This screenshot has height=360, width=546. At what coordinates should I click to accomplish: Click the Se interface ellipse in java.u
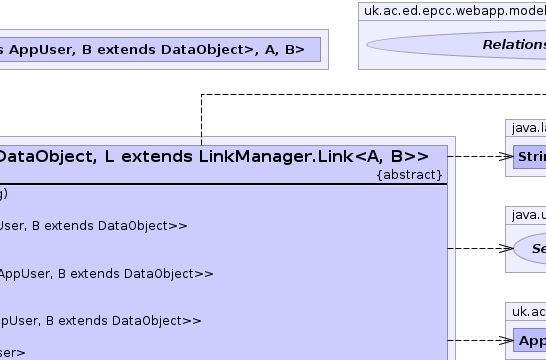(x=530, y=249)
